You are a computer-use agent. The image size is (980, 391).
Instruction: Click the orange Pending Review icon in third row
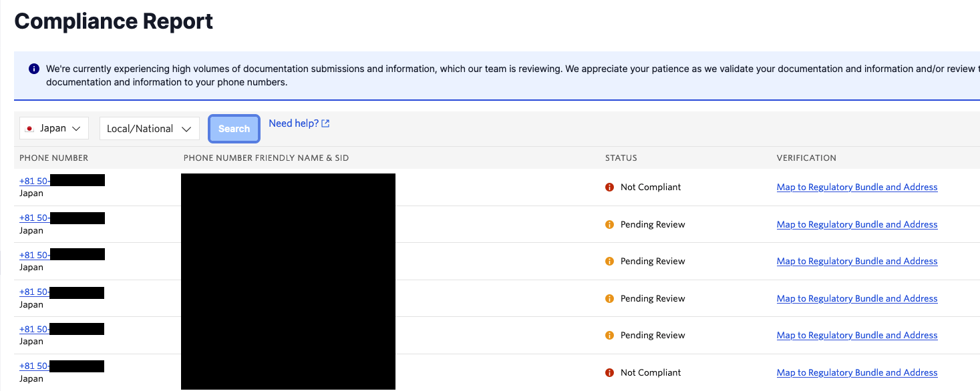click(x=609, y=262)
